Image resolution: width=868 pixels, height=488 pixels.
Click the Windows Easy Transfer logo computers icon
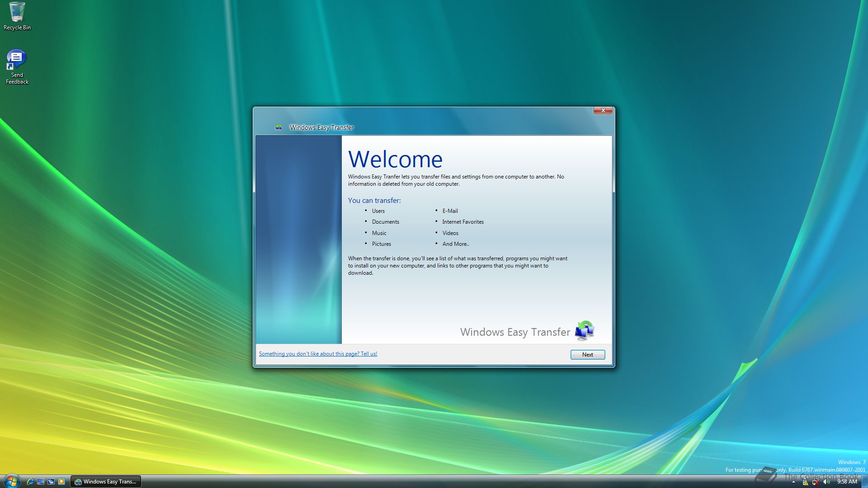pos(585,331)
